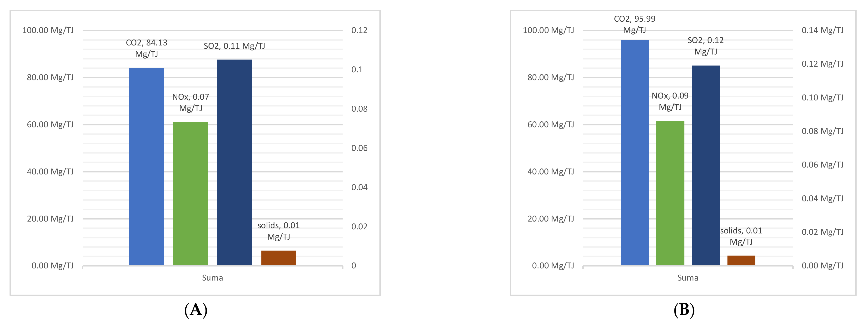Image resolution: width=868 pixels, height=326 pixels.
Task: Click the "0.14 Mg/TJ" right-axis label in chart B
Action: click(x=822, y=30)
